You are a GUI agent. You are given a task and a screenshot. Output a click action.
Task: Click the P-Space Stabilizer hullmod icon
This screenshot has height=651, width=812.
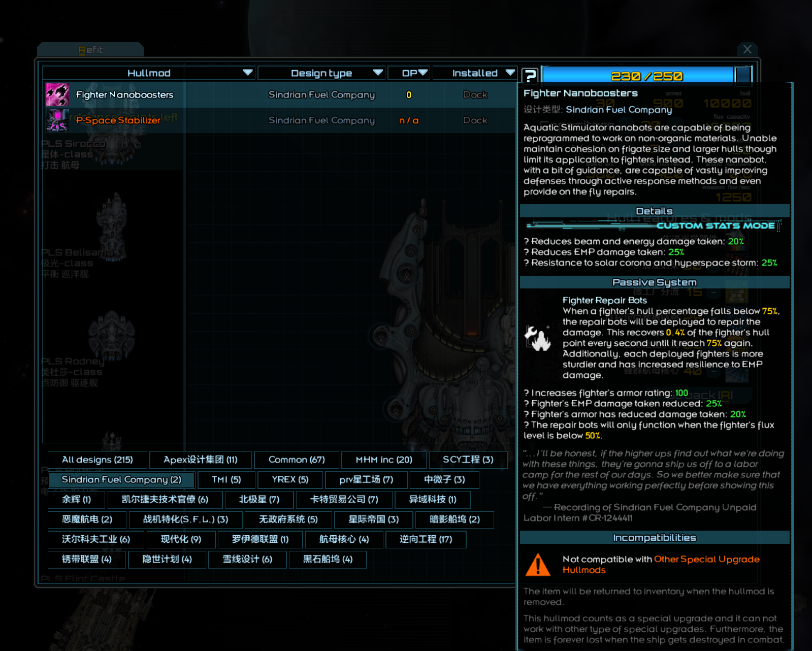[x=57, y=120]
